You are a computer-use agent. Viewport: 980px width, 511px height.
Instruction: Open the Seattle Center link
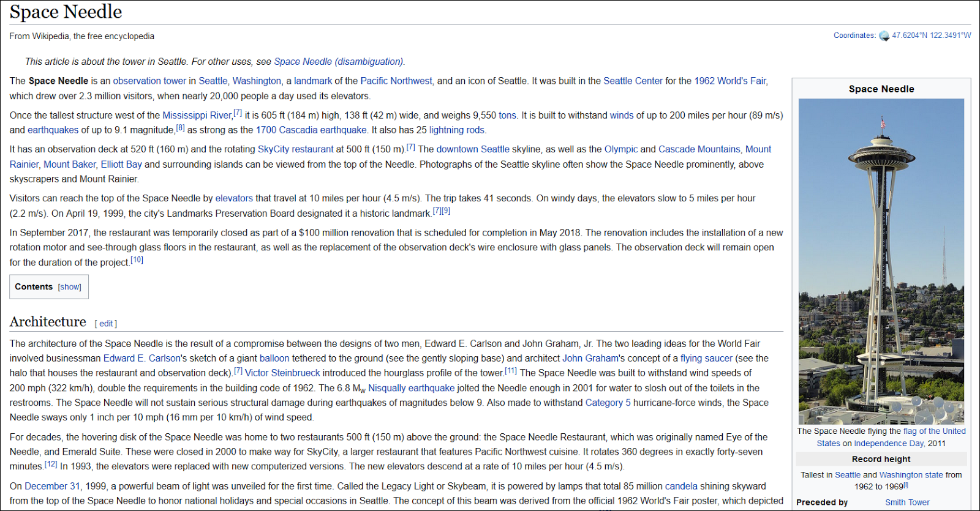click(x=633, y=81)
